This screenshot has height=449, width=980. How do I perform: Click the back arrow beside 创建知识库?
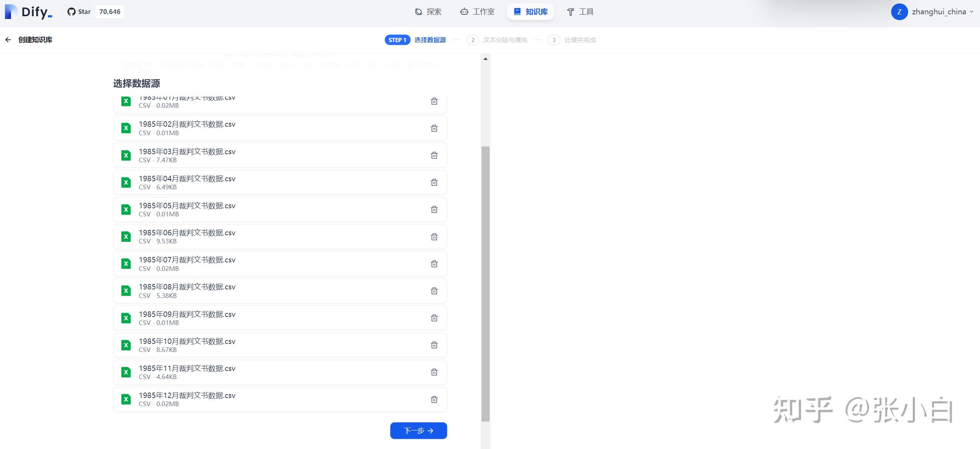coord(8,40)
